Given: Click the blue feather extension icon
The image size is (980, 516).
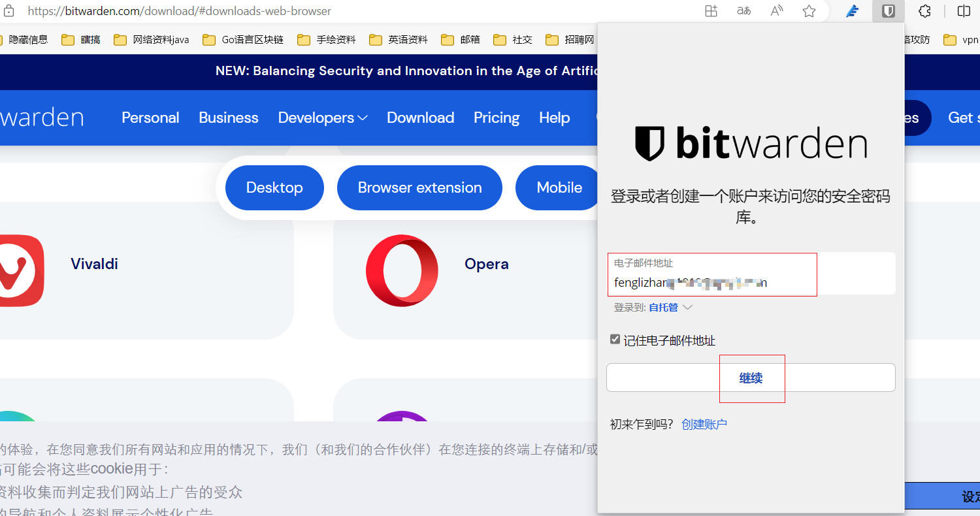Looking at the screenshot, I should [x=852, y=11].
